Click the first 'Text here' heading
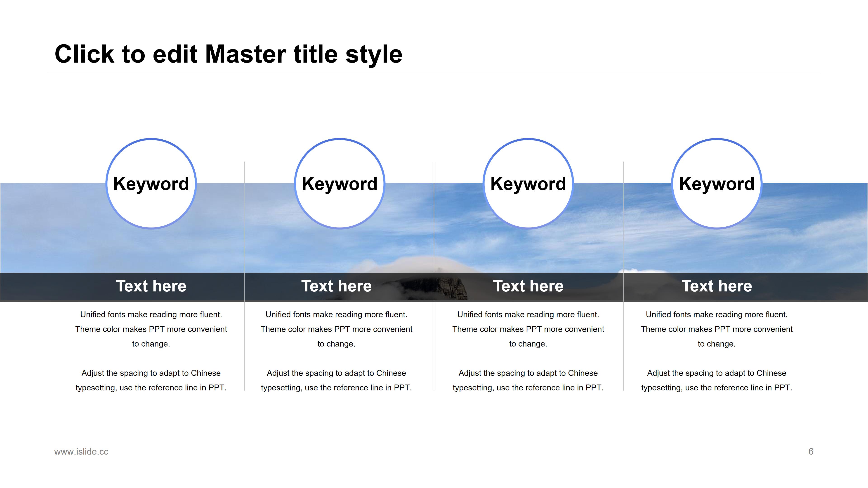Image resolution: width=868 pixels, height=488 pixels. pyautogui.click(x=151, y=286)
